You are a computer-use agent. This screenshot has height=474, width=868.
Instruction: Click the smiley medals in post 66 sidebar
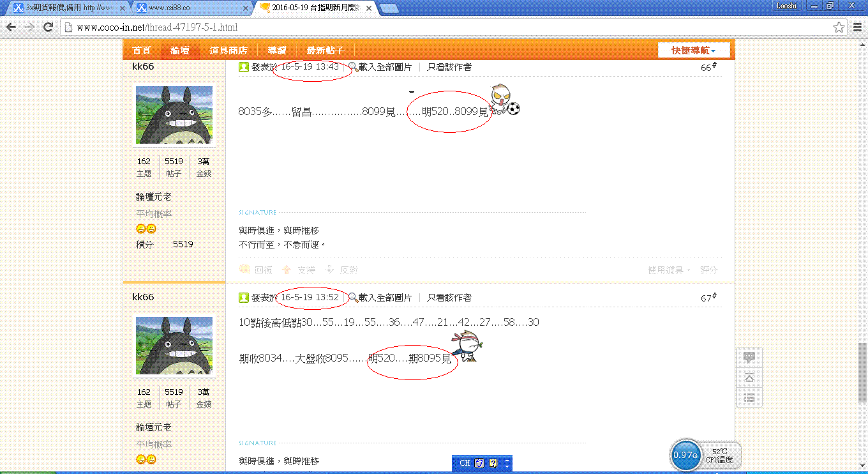pyautogui.click(x=146, y=229)
